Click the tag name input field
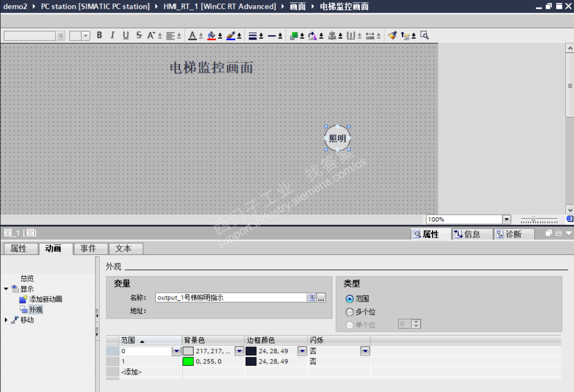Viewport: 574px width, 392px height. click(x=231, y=298)
